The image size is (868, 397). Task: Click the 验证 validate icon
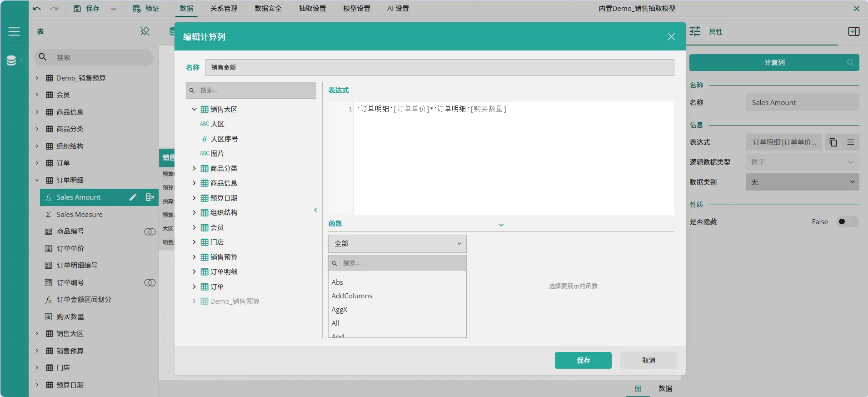[x=136, y=9]
